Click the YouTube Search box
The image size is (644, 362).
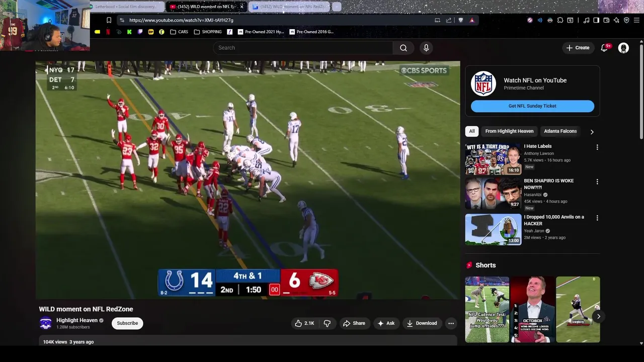(x=303, y=48)
